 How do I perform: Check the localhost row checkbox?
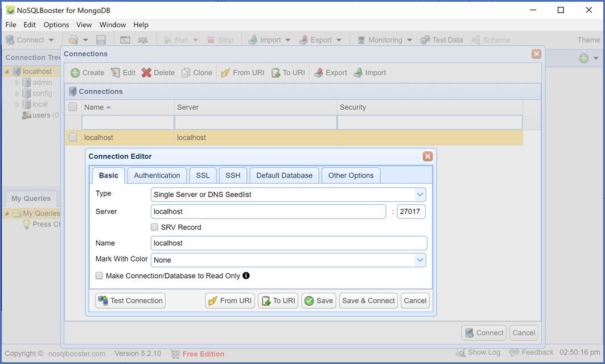[x=72, y=137]
